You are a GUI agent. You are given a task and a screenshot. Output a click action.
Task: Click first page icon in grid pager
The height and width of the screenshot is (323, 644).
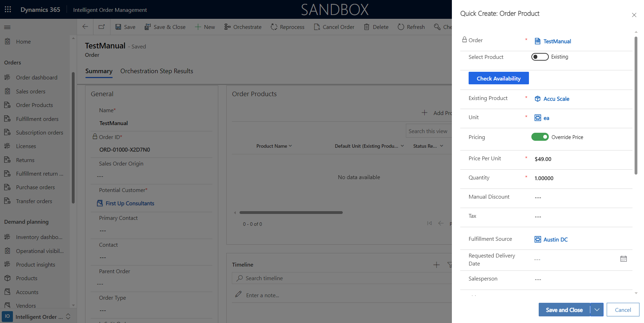430,223
